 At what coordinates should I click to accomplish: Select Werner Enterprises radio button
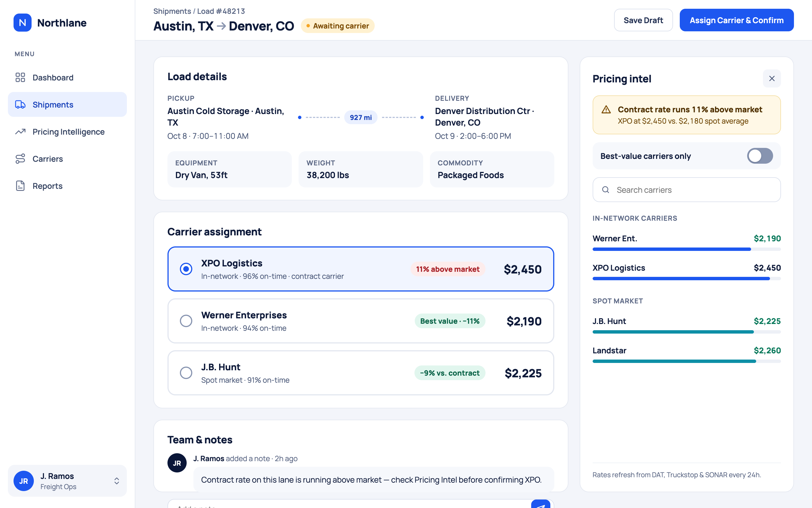[x=186, y=321]
